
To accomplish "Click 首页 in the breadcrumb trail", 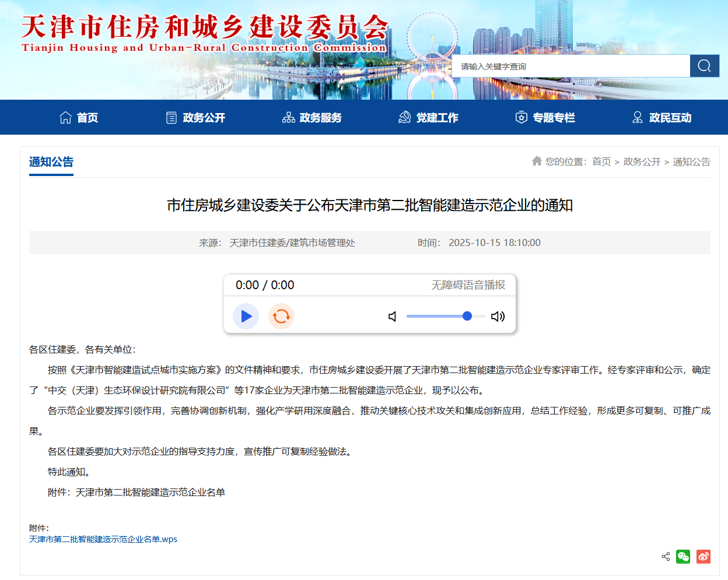I will point(601,161).
